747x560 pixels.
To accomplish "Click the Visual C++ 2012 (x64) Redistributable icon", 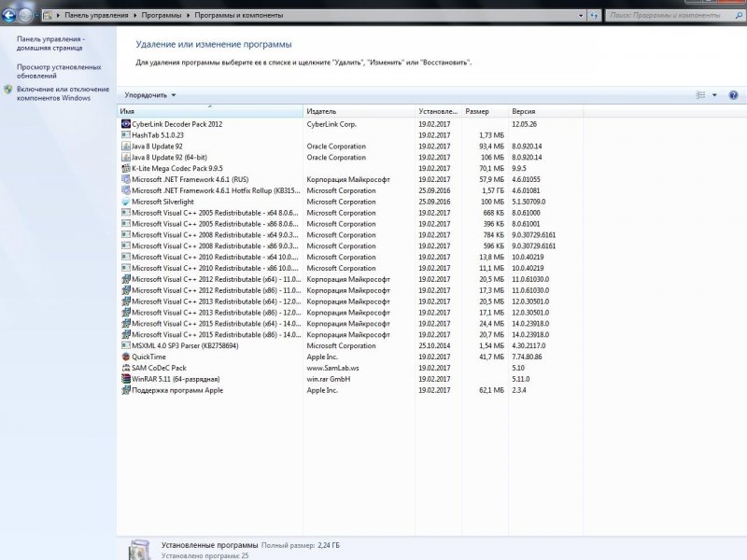I will 126,279.
